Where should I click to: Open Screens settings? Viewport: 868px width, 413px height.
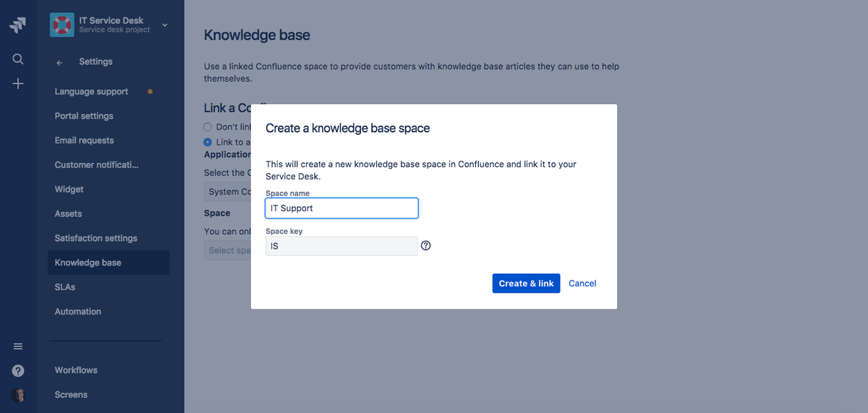pyautogui.click(x=71, y=395)
